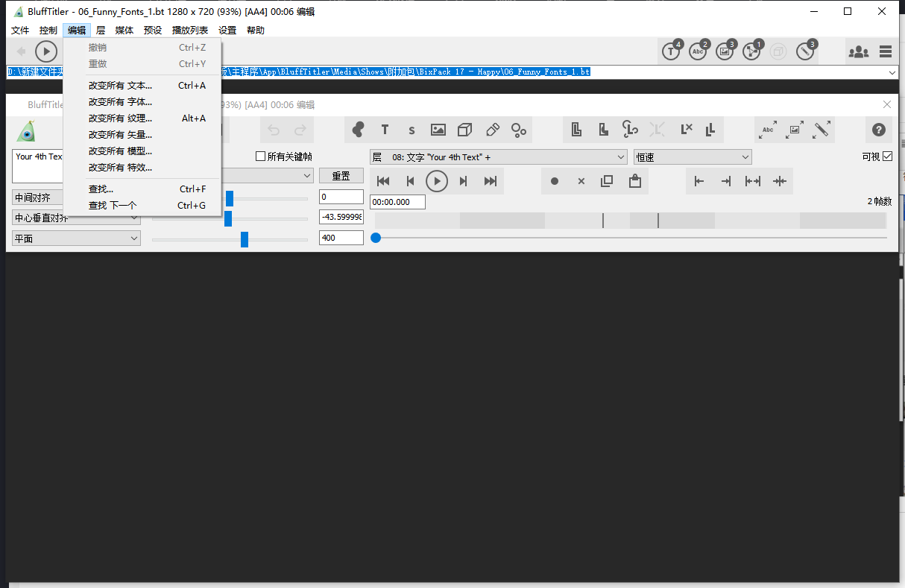Image resolution: width=905 pixels, height=588 pixels.
Task: Choose 查找... in the edit menu
Action: [142, 189]
